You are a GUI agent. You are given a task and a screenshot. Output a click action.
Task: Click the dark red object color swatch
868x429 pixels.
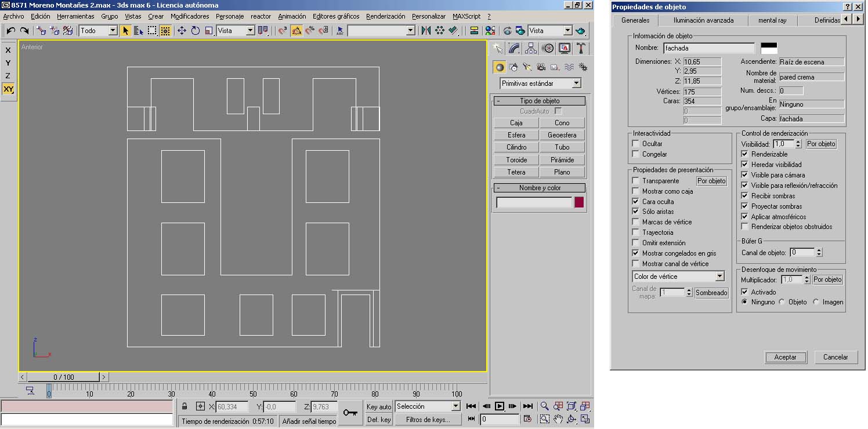click(x=579, y=202)
